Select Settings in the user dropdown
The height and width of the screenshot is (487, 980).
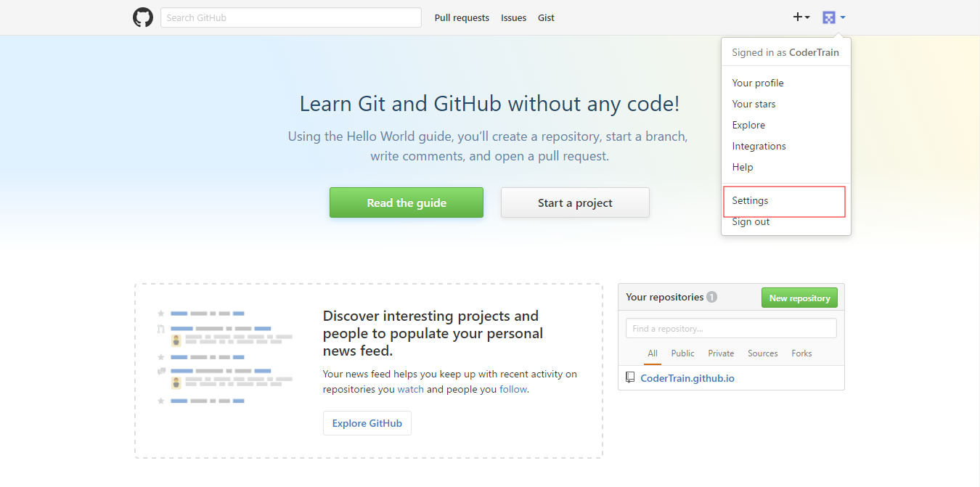tap(750, 201)
